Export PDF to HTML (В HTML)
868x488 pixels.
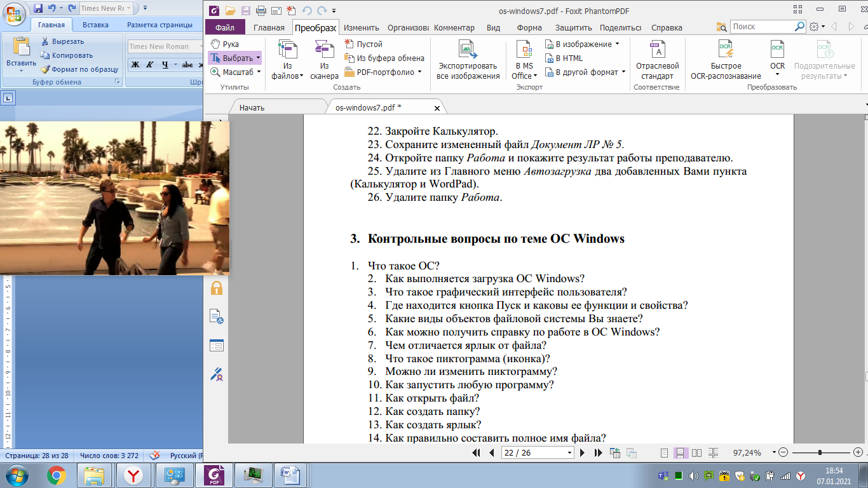[x=564, y=58]
